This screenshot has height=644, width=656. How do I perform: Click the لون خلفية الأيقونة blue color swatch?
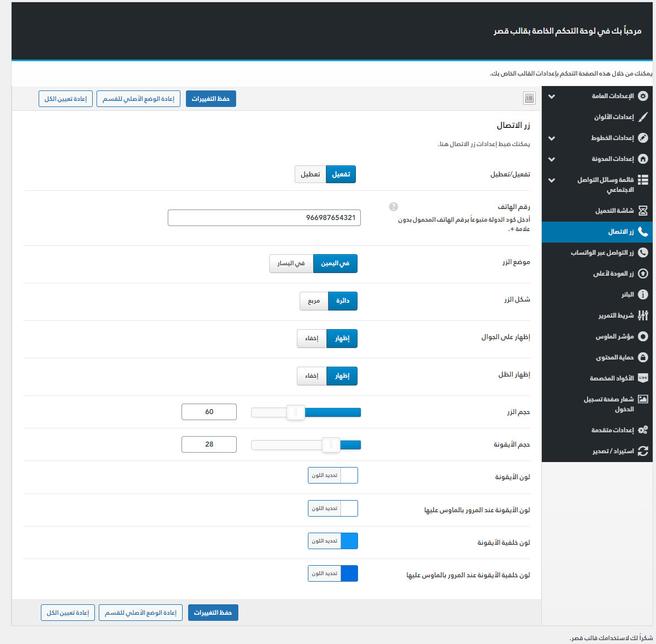[349, 541]
